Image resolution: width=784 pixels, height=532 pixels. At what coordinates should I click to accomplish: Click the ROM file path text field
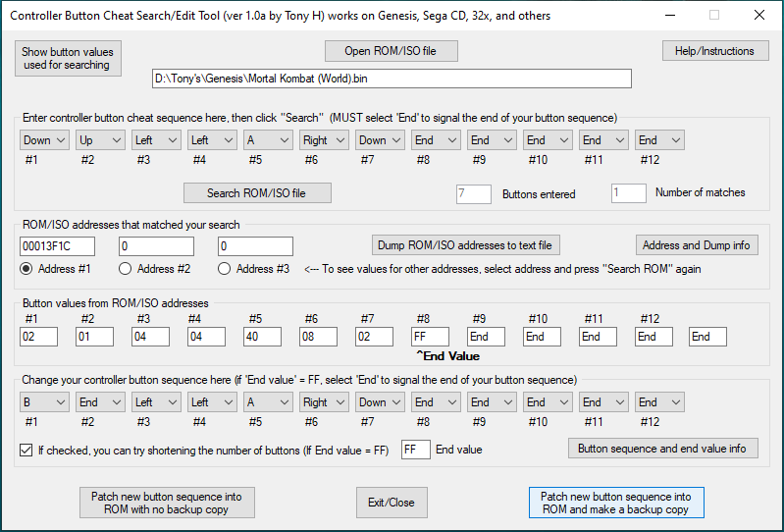(392, 79)
